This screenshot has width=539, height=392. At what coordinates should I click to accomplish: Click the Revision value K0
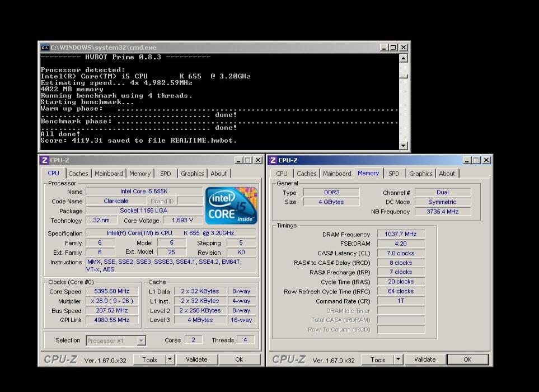pyautogui.click(x=241, y=252)
